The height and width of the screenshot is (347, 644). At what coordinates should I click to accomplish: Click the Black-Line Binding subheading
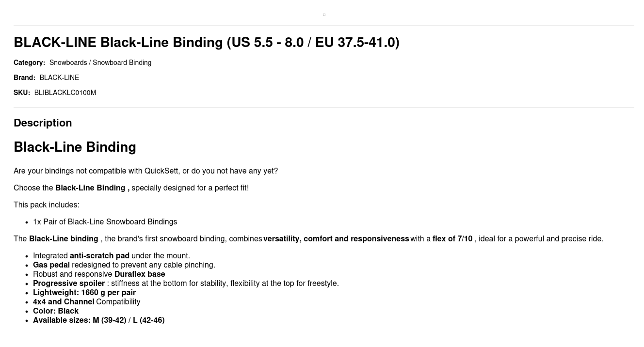[x=75, y=147]
